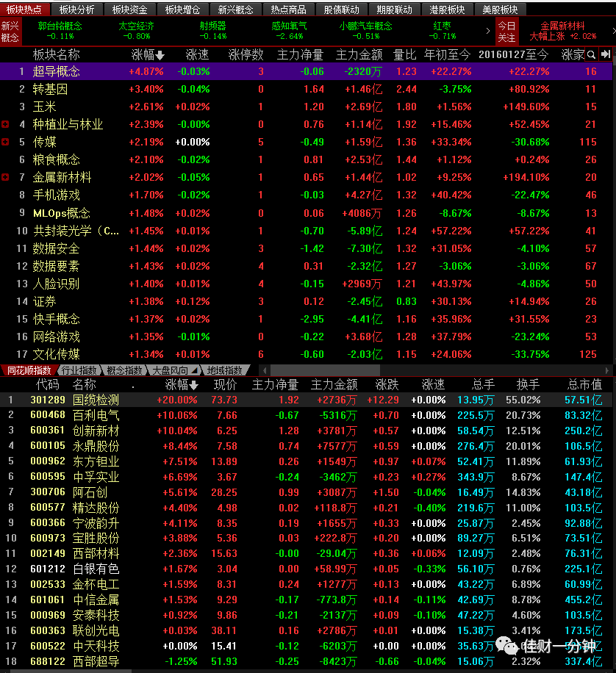Switch to the 板块增仓 tab
Viewport: 616px width, 673px height.
(x=182, y=10)
